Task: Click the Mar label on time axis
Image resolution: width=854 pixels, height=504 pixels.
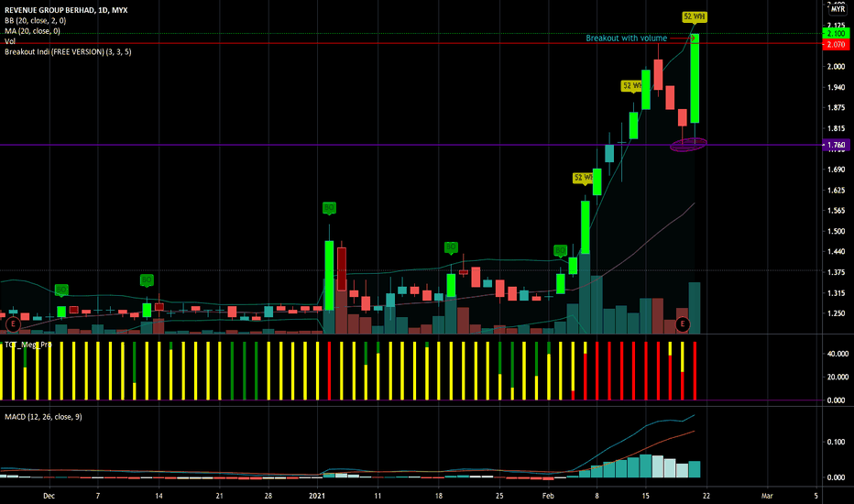Action: [x=767, y=496]
